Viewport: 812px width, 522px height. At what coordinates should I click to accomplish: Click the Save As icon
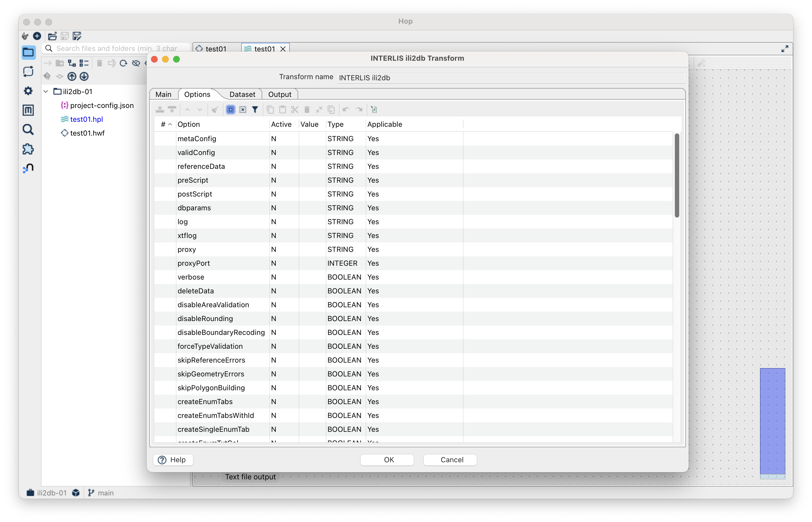(77, 36)
